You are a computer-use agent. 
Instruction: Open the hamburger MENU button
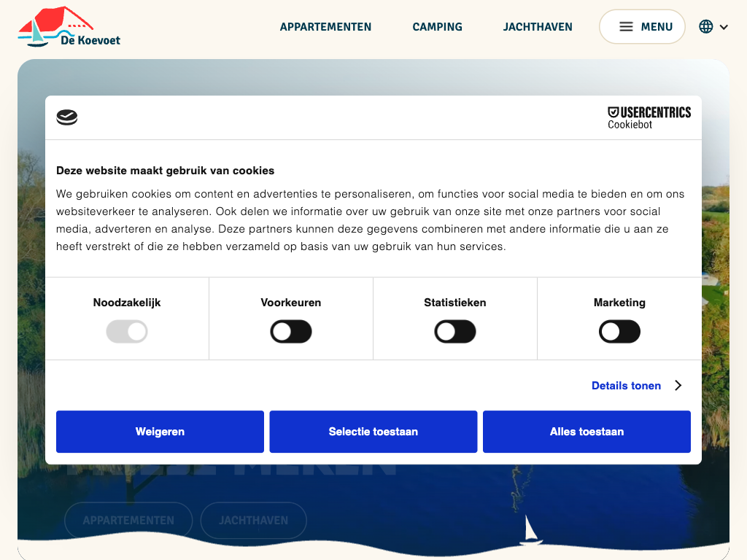click(642, 27)
